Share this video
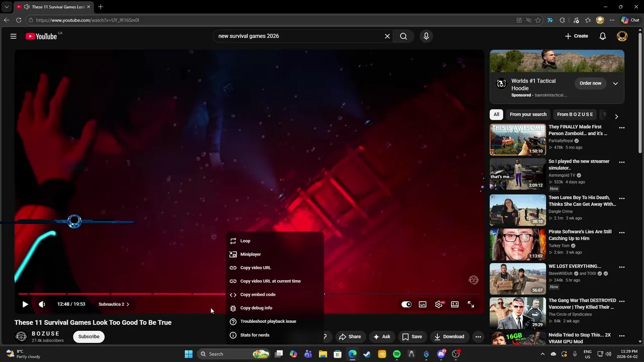 pos(350,336)
